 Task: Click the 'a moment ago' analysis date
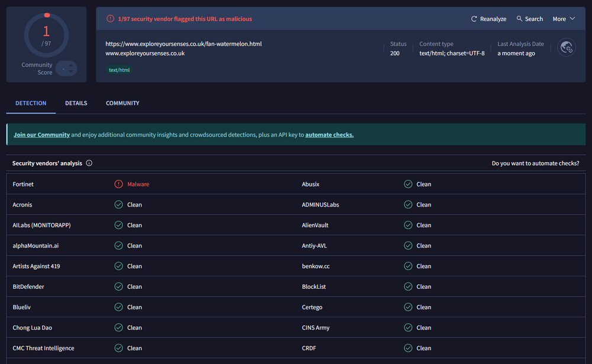click(x=516, y=53)
